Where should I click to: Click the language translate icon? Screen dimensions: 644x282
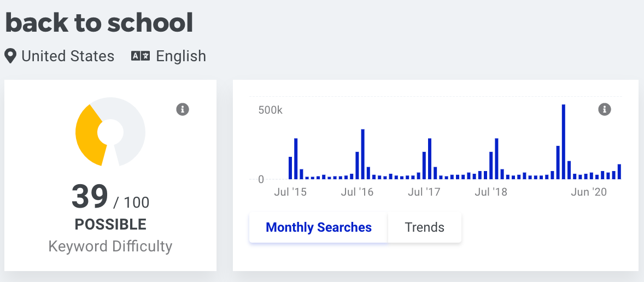tap(140, 56)
